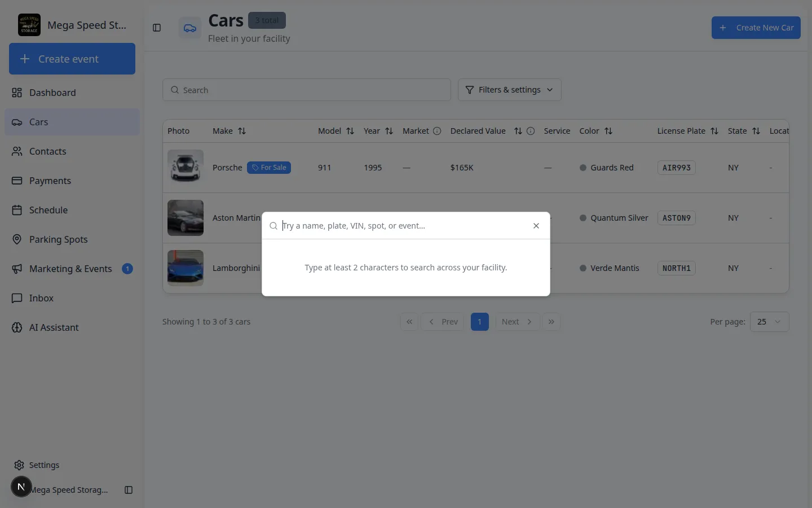This screenshot has height=508, width=812.
Task: Click the Declared Value info icon
Action: (531, 131)
